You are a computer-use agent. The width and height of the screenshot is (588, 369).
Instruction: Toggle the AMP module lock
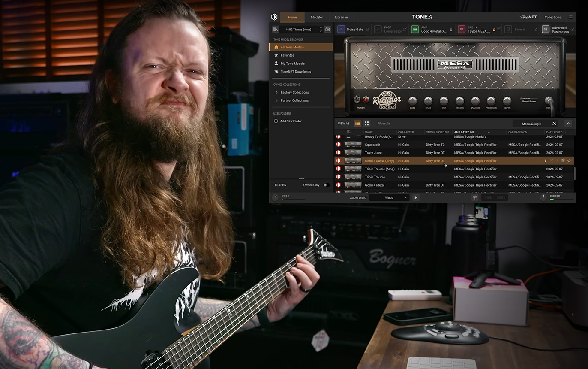click(x=451, y=30)
